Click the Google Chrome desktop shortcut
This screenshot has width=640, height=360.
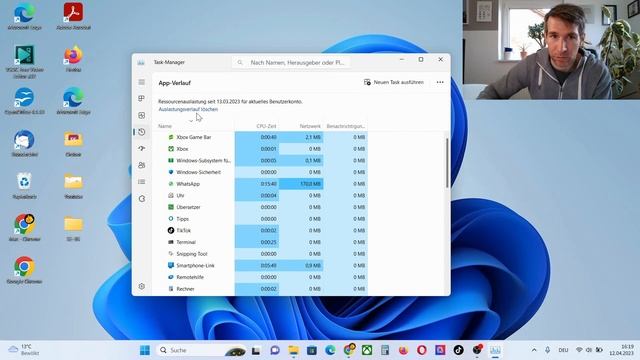point(24,270)
